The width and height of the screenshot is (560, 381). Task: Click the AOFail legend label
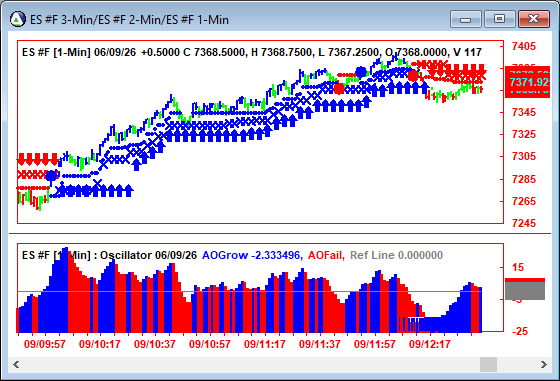click(x=326, y=255)
